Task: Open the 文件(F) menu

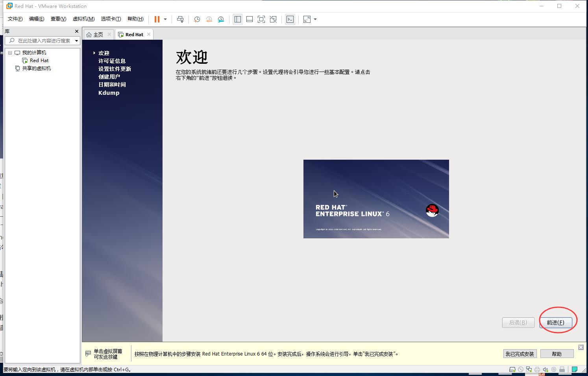Action: (x=15, y=19)
